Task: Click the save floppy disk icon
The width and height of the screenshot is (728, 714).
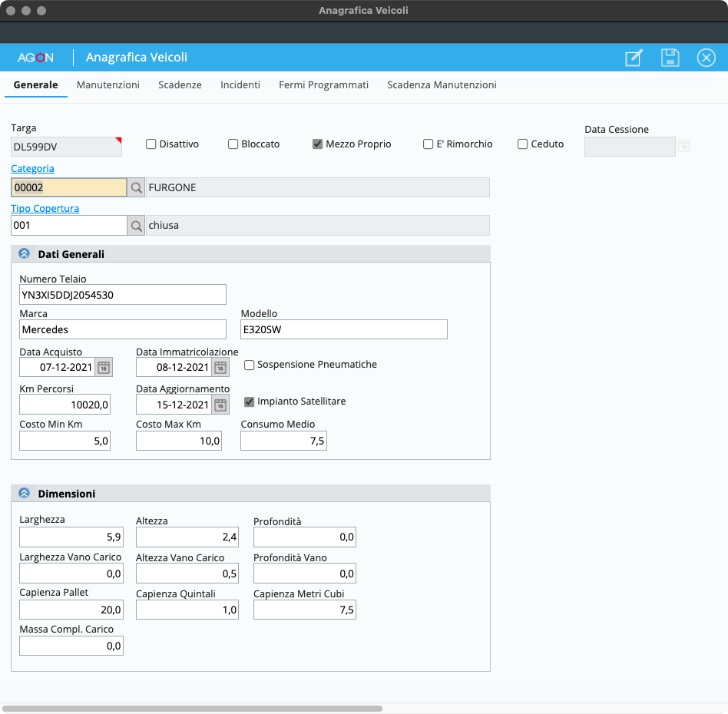Action: coord(670,58)
